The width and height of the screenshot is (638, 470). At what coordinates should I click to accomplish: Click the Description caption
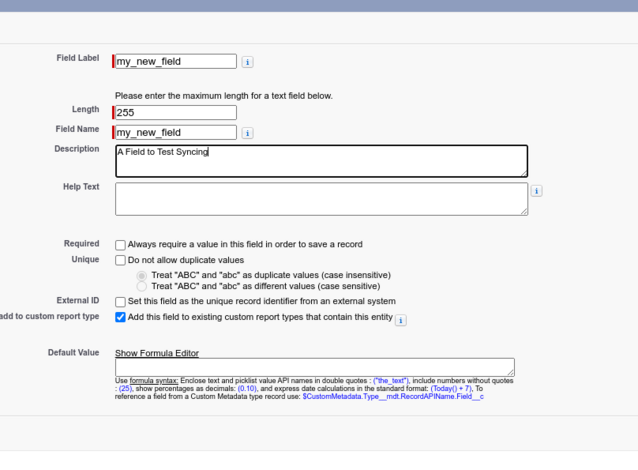(77, 149)
